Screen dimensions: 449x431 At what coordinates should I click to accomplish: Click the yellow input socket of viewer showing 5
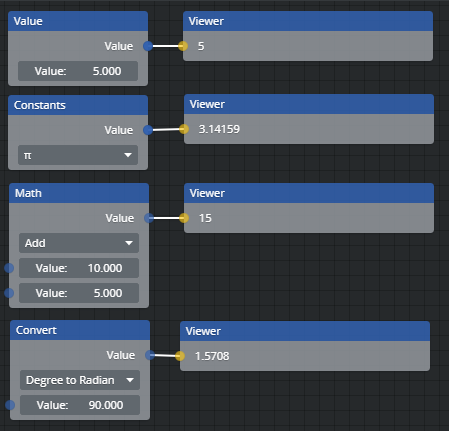click(183, 46)
